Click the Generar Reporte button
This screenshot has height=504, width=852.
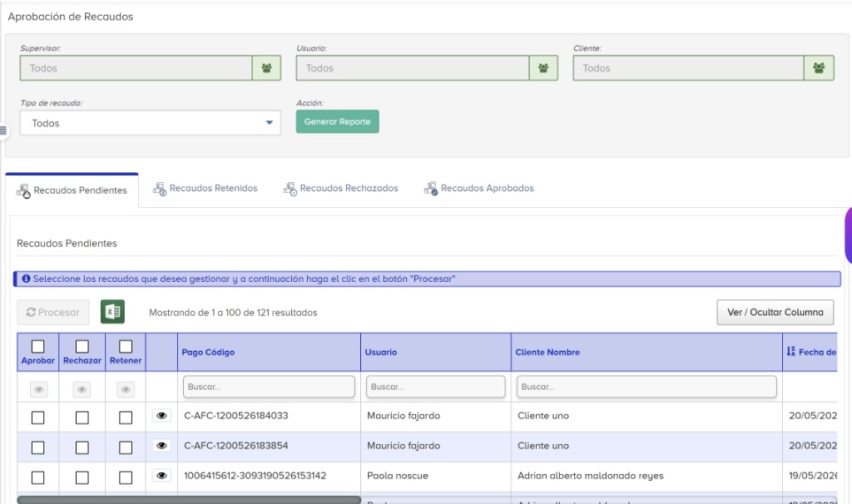338,121
